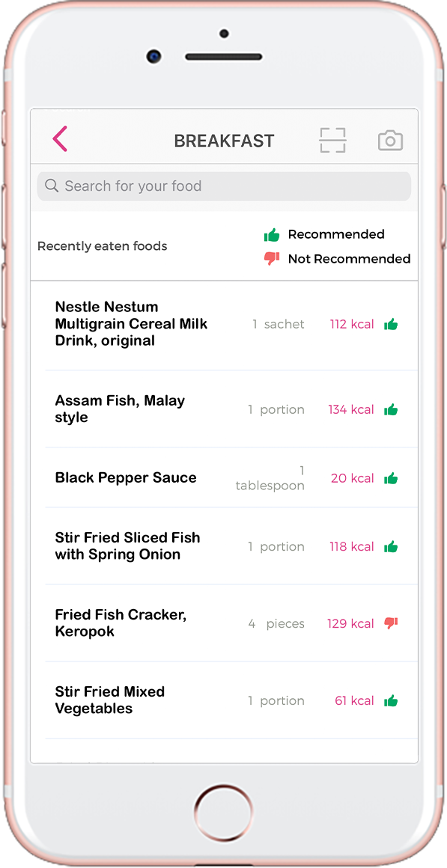Screen dimensions: 447x868
Task: Open the barcode scanner icon
Action: [x=332, y=140]
